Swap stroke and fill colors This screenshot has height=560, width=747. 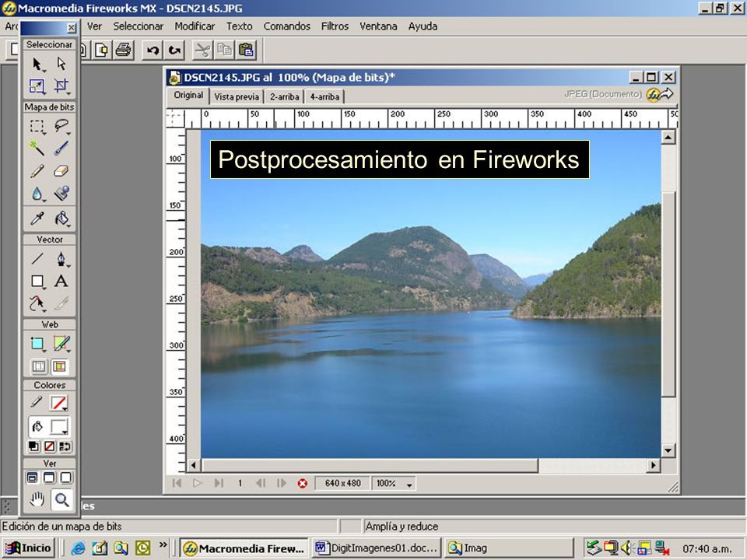[65, 446]
